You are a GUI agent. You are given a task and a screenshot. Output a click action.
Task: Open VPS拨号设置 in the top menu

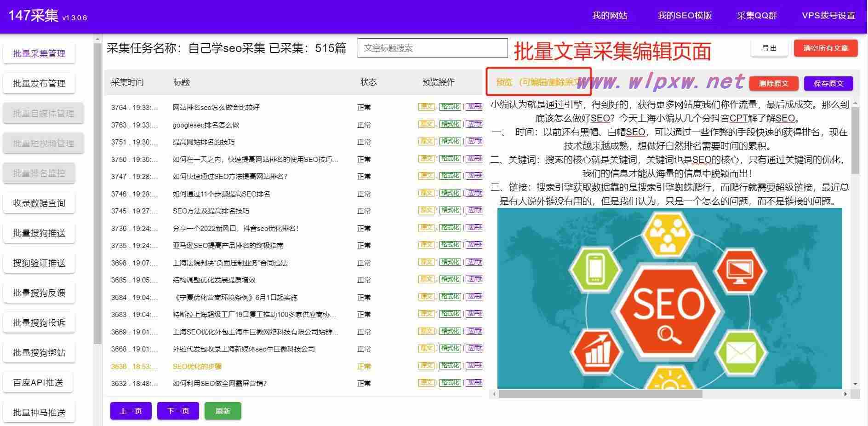[x=828, y=16]
